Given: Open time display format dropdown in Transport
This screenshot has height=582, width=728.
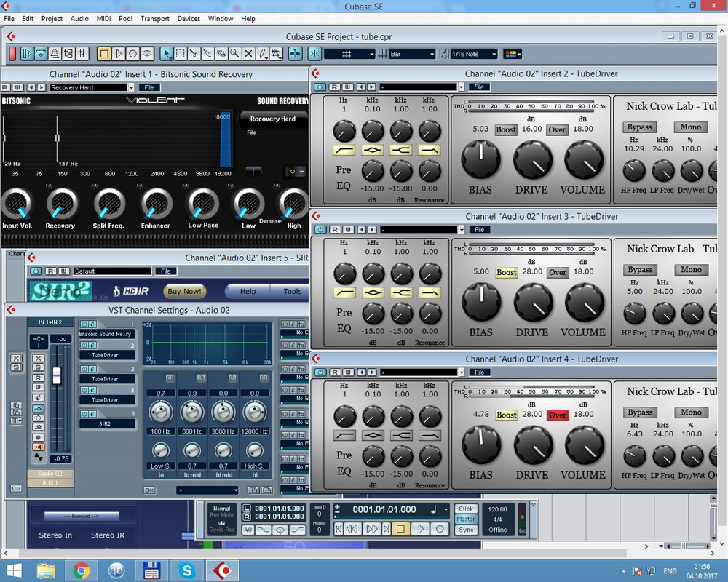Looking at the screenshot, I should point(446,509).
